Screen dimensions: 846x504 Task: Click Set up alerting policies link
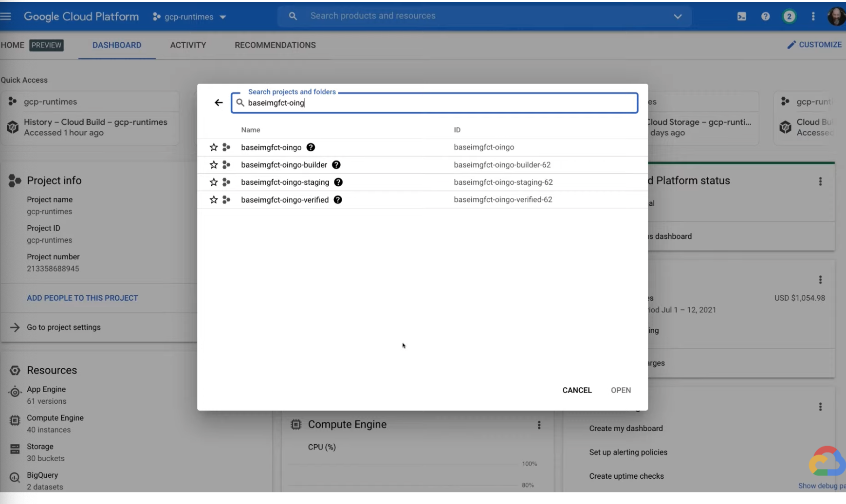click(628, 452)
